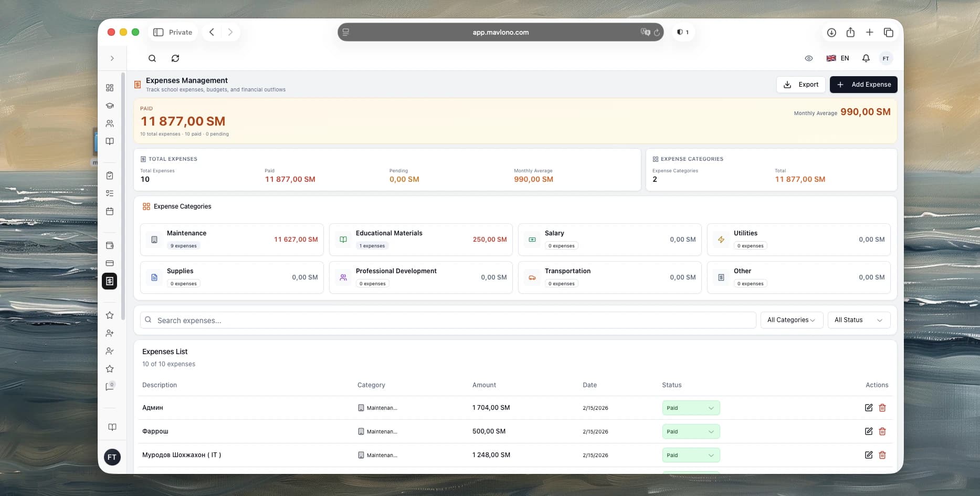Click the Add Expense button
This screenshot has width=980, height=496.
[863, 85]
